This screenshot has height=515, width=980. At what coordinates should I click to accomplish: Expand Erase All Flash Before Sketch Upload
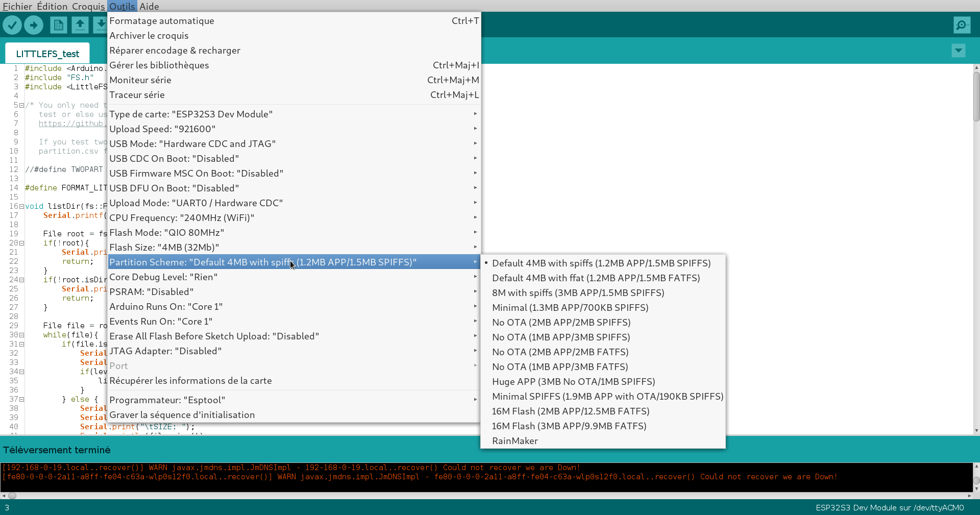click(294, 336)
